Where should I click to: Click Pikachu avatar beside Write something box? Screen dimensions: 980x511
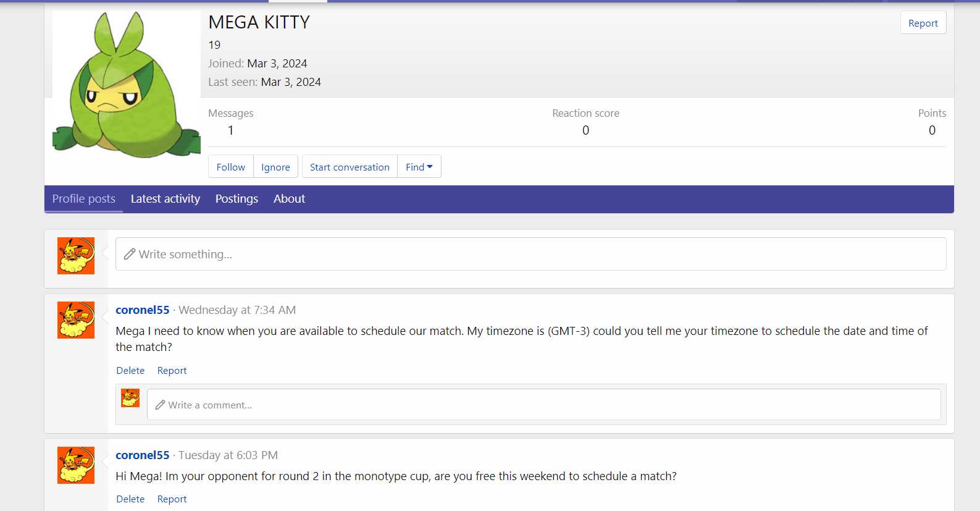pos(76,255)
